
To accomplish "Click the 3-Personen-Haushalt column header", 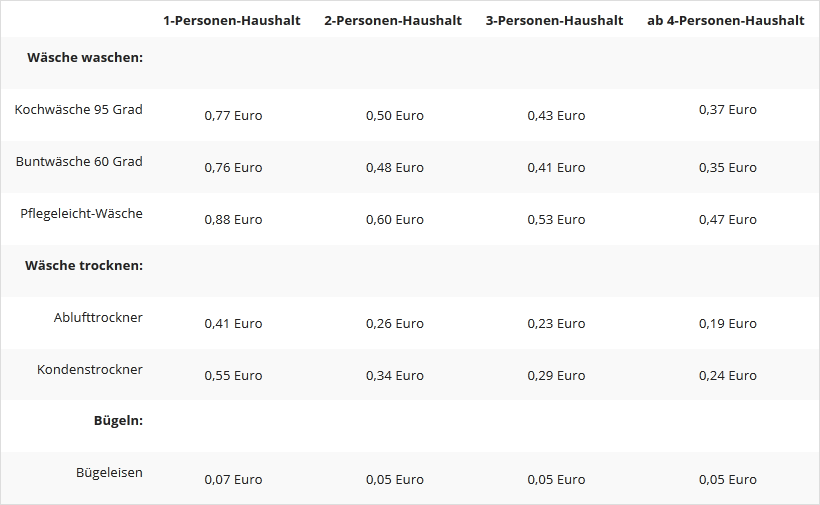I will point(554,20).
